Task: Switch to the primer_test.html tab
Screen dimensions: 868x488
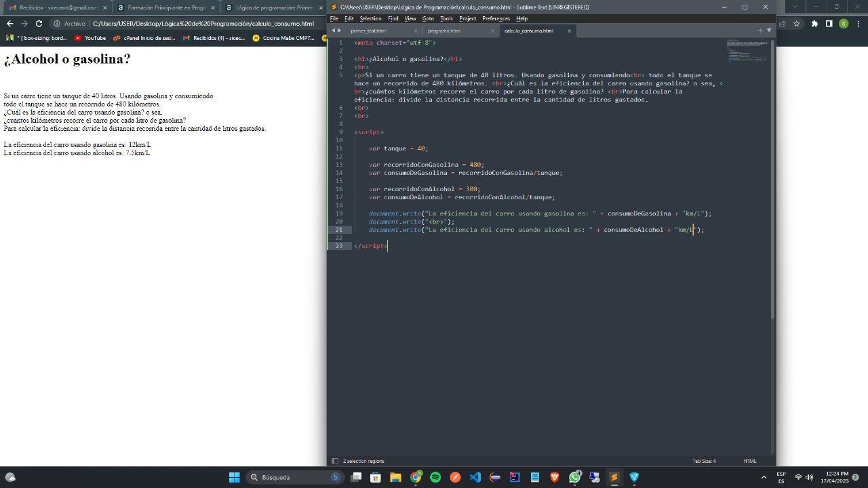Action: pyautogui.click(x=368, y=30)
